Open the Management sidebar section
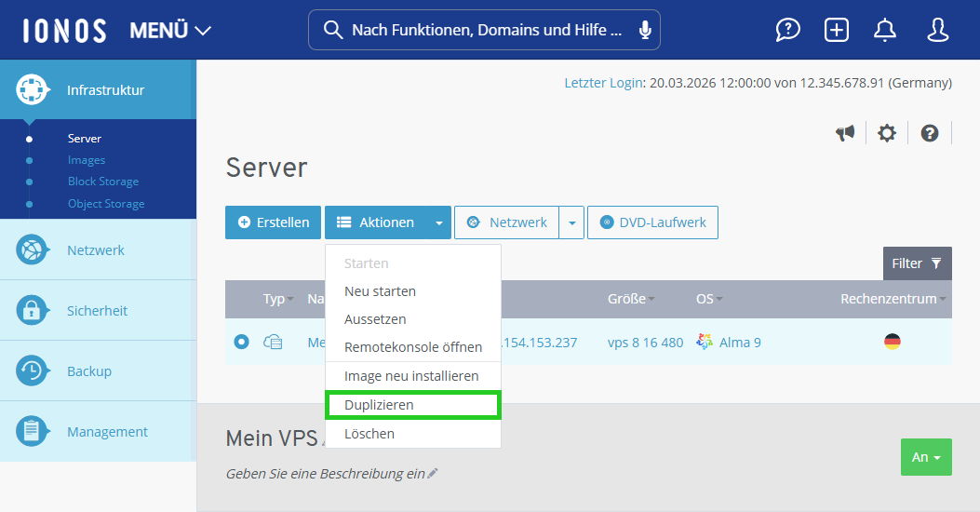 98,432
